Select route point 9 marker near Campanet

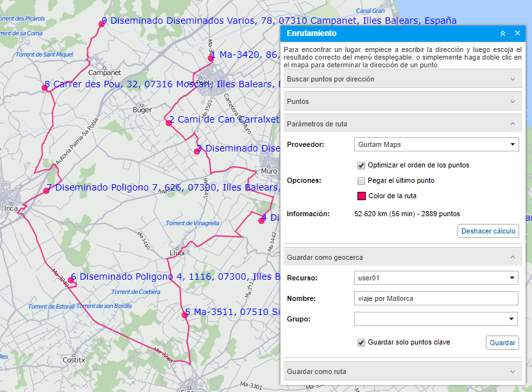pyautogui.click(x=101, y=24)
